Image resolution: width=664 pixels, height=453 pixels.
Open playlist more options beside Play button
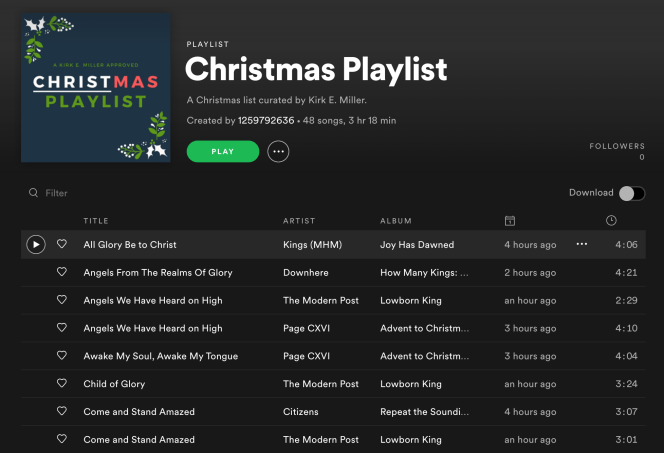coord(278,151)
